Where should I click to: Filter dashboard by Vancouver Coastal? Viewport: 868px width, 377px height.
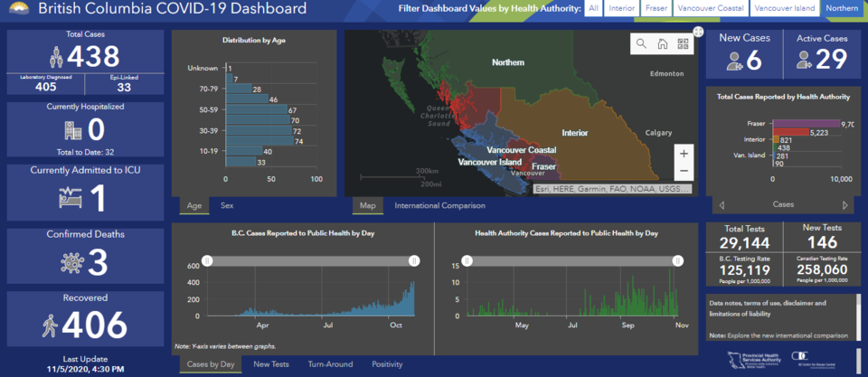pos(711,8)
